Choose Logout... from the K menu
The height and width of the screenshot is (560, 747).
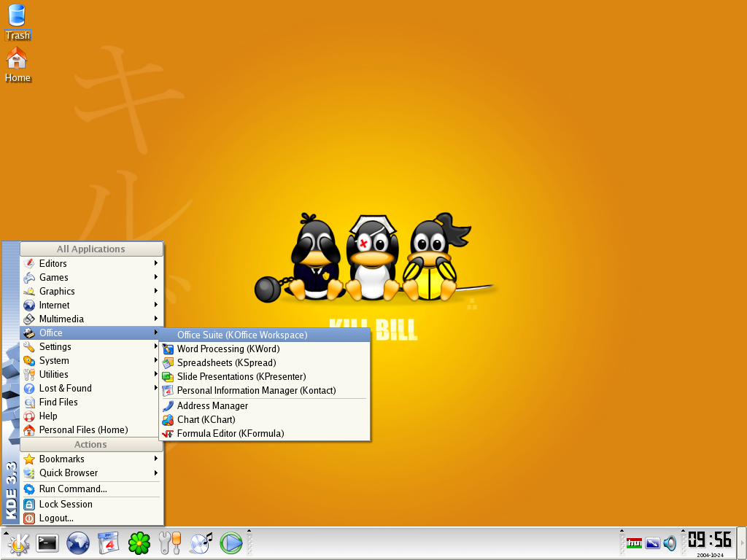pyautogui.click(x=90, y=518)
